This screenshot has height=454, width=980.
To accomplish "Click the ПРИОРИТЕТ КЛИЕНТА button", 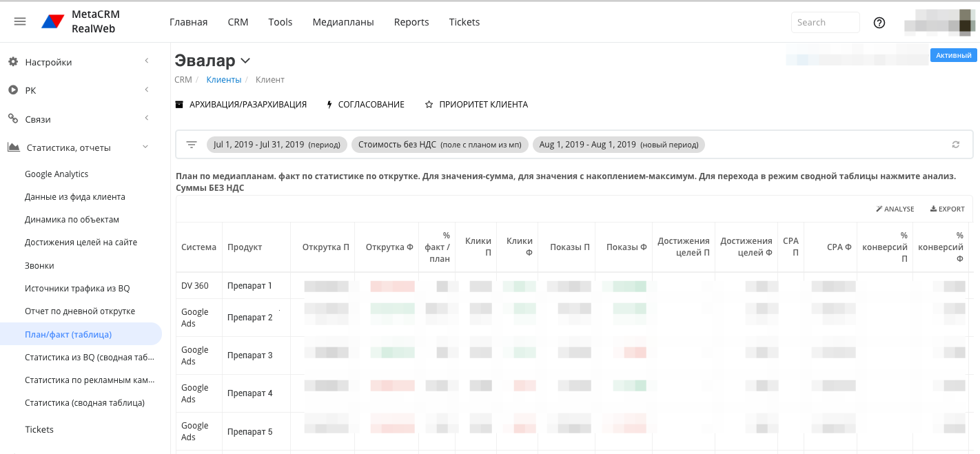I will click(476, 105).
